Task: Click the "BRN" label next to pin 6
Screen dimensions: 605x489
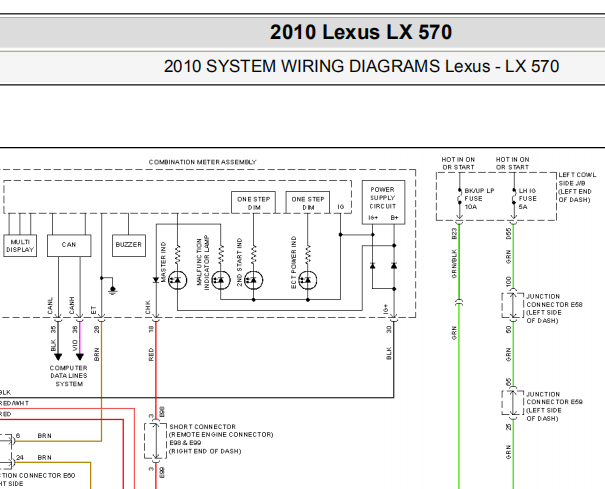Action: (44, 435)
